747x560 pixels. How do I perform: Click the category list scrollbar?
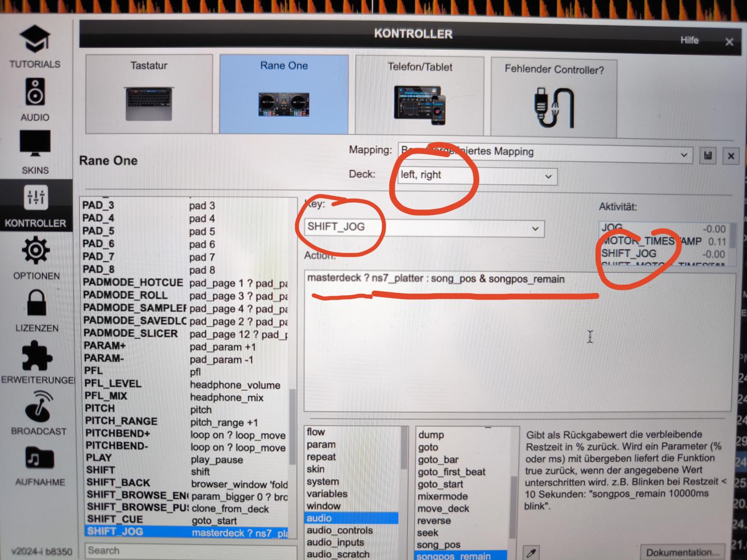[405, 447]
